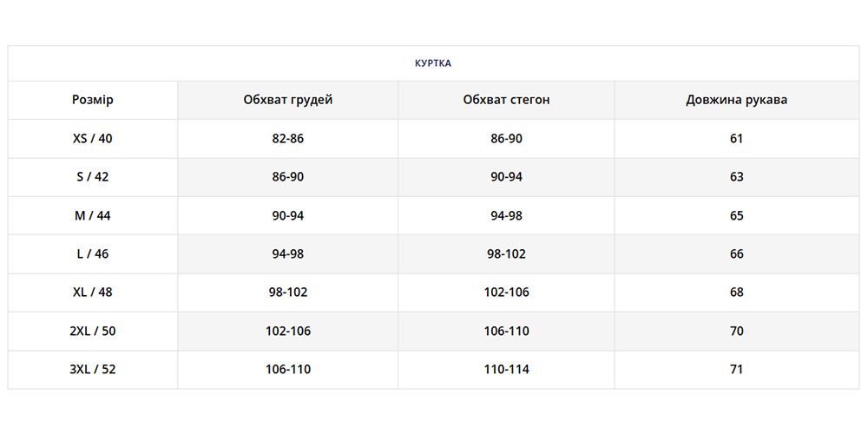Screen dimensions: 868x434
Task: Click hip value 110-114 in 3XL row
Action: tap(506, 369)
